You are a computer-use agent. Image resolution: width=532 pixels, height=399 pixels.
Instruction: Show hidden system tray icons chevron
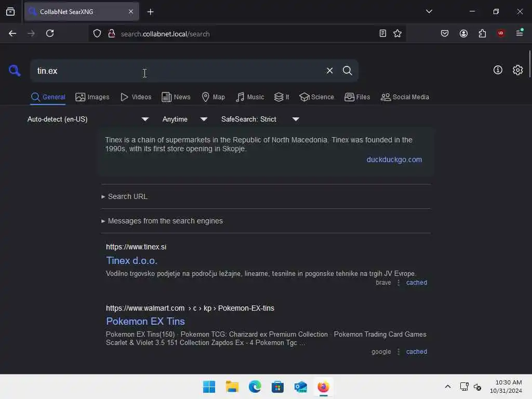click(447, 387)
